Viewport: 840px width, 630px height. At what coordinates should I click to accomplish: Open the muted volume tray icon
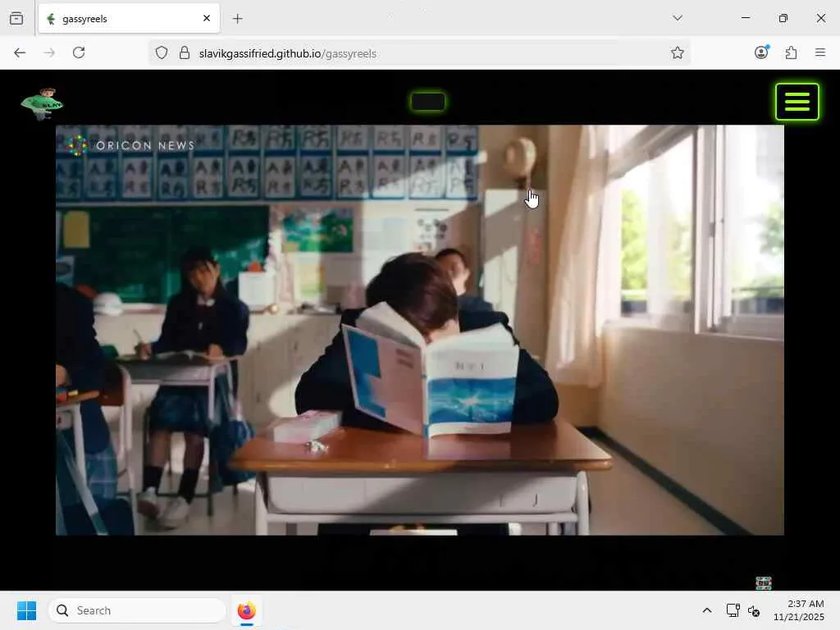click(x=754, y=610)
